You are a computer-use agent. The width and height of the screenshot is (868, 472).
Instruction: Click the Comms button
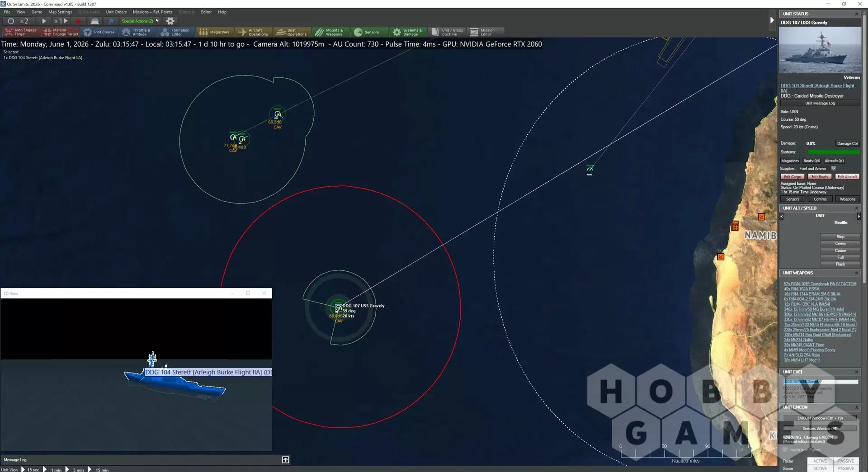click(x=820, y=199)
